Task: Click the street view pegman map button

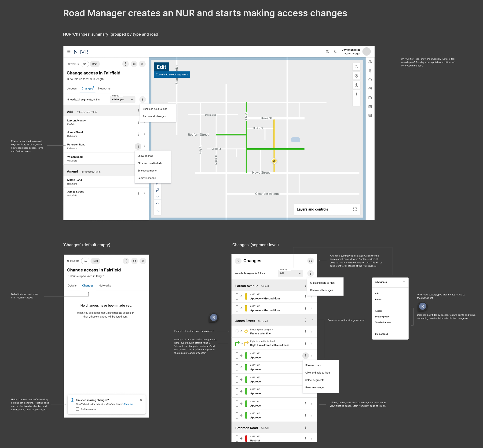Action: 356,85
